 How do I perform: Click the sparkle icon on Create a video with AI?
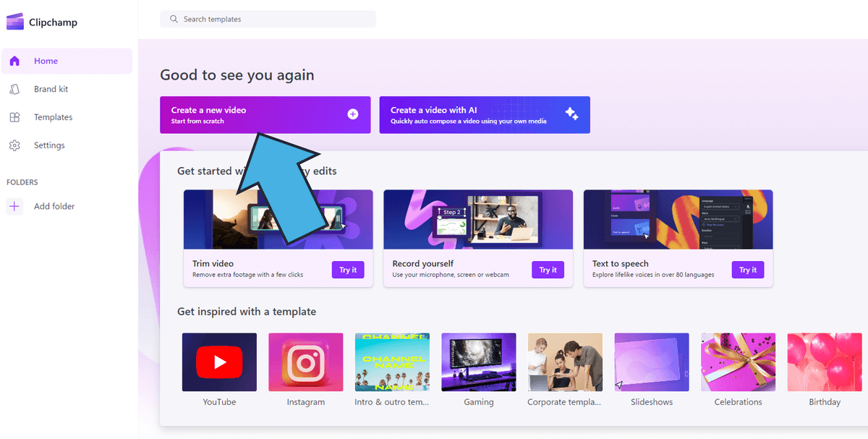(571, 114)
